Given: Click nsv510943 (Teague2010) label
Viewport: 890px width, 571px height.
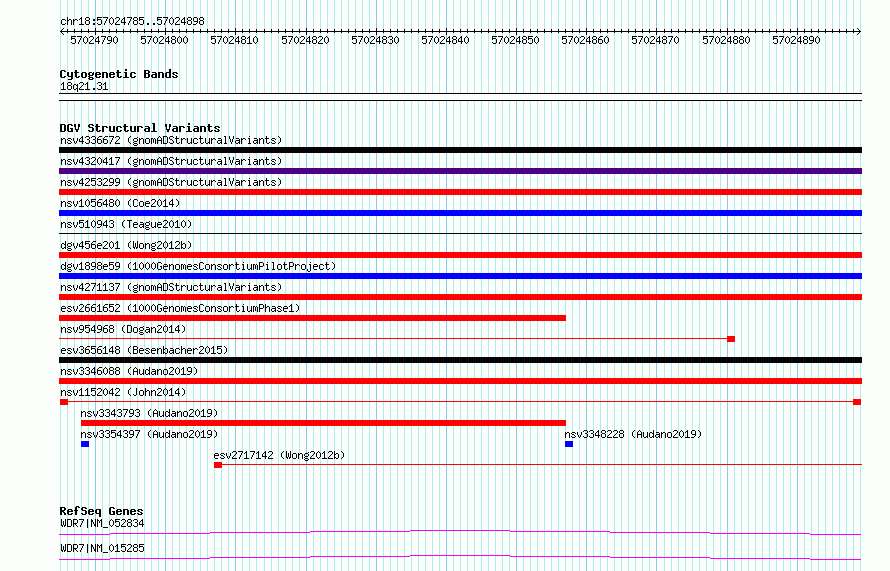Looking at the screenshot, I should (x=126, y=224).
